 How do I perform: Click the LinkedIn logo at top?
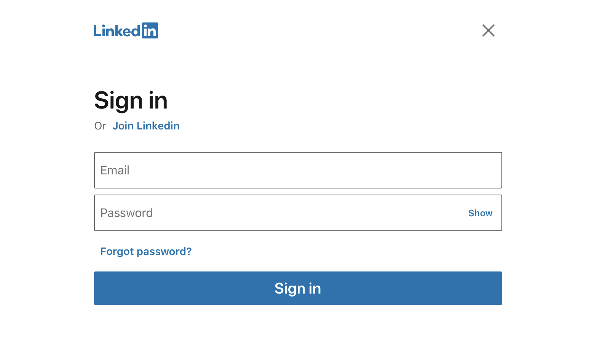pos(126,31)
